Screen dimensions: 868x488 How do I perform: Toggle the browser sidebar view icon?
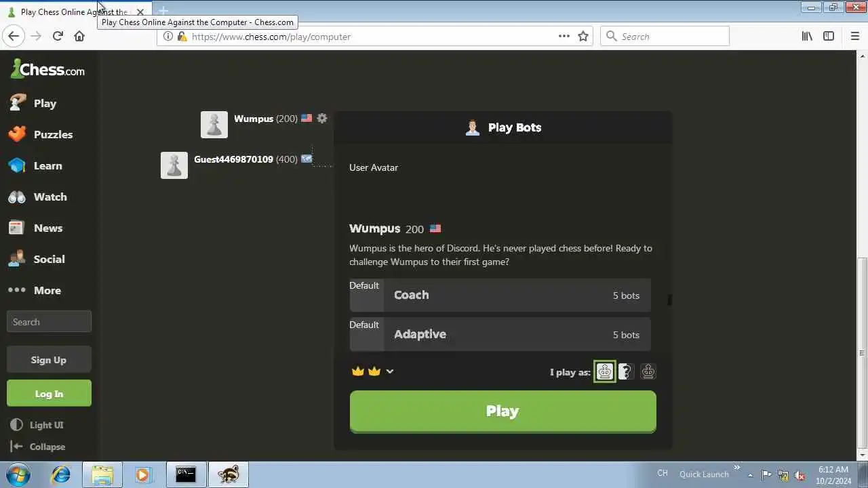[x=829, y=37]
